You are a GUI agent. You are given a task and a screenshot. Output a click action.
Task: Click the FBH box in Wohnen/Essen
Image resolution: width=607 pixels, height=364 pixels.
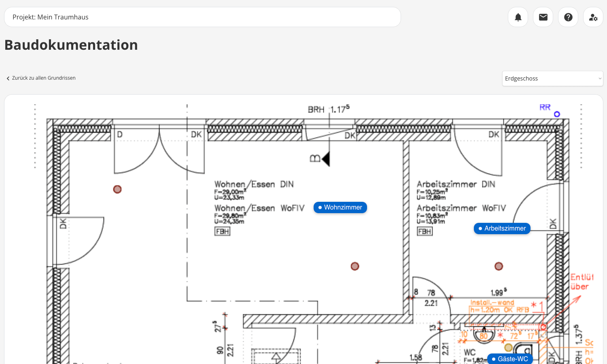(x=222, y=231)
